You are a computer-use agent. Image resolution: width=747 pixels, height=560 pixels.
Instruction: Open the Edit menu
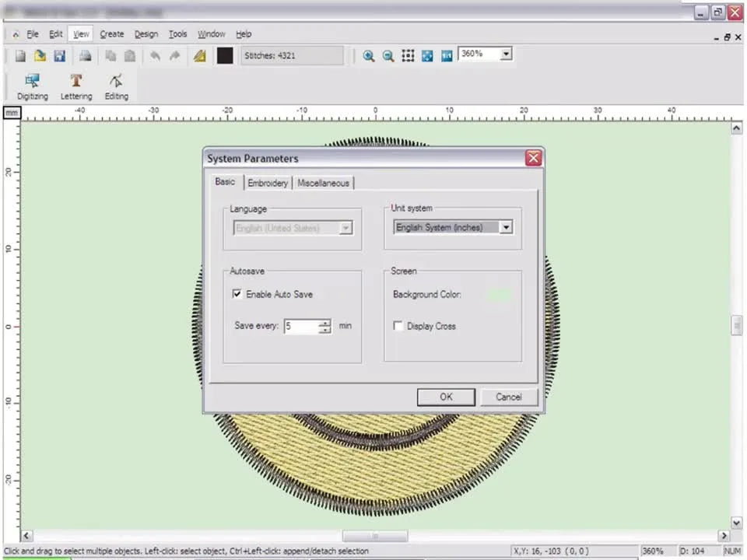56,34
